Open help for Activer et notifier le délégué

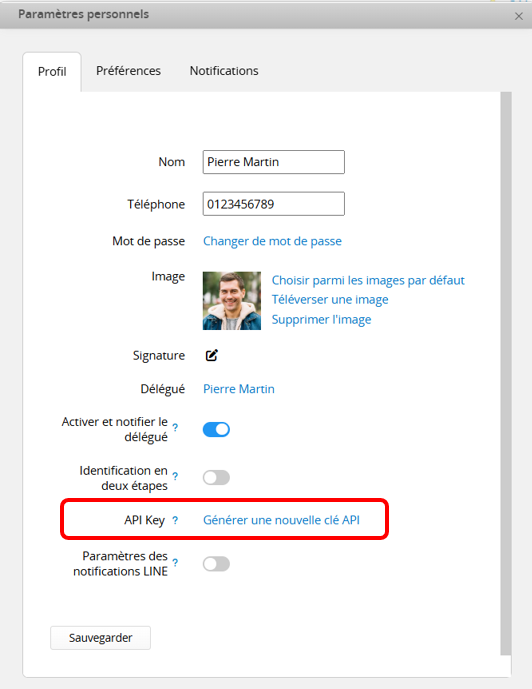pyautogui.click(x=175, y=427)
